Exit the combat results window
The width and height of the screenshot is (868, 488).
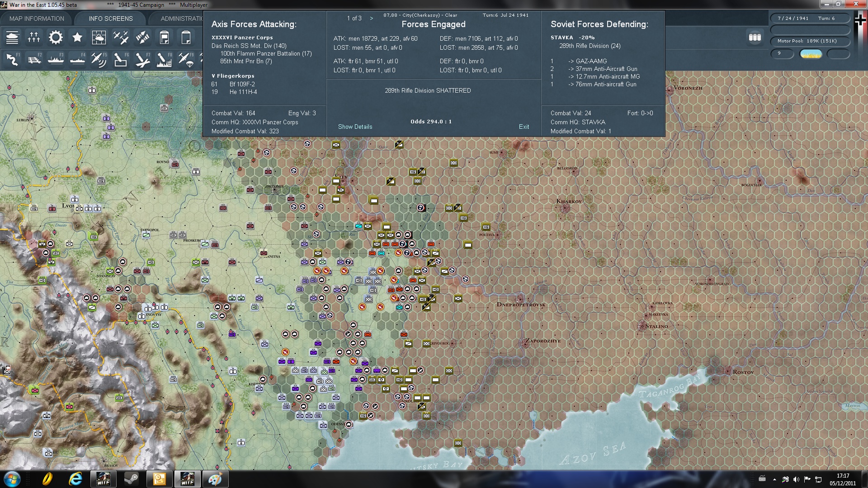pyautogui.click(x=524, y=127)
